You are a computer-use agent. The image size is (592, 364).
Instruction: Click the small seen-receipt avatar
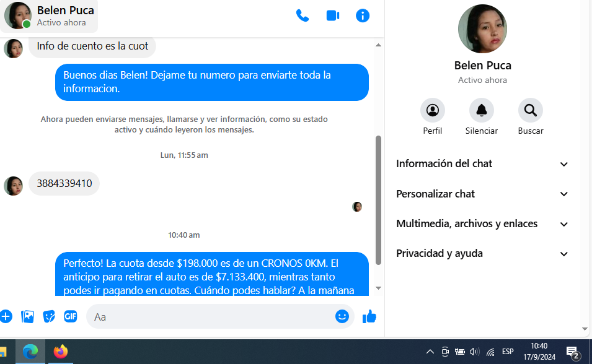tap(357, 207)
